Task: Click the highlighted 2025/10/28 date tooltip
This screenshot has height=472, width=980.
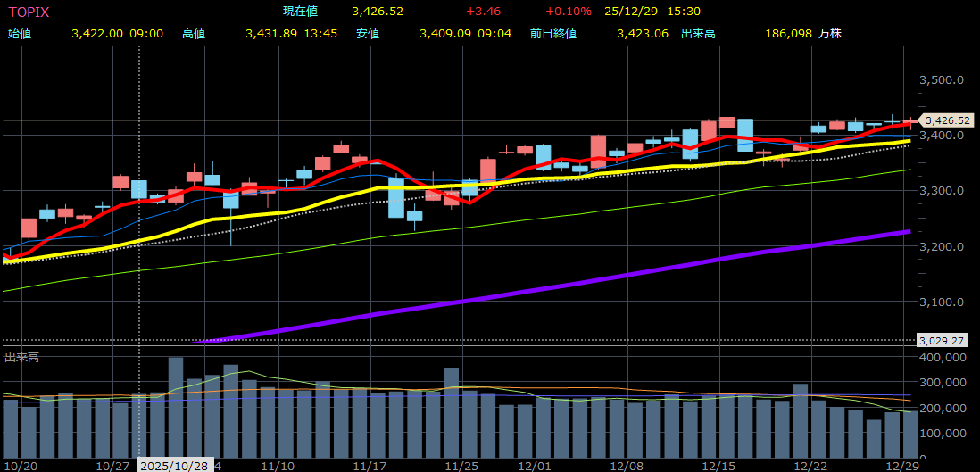Action: tap(174, 466)
